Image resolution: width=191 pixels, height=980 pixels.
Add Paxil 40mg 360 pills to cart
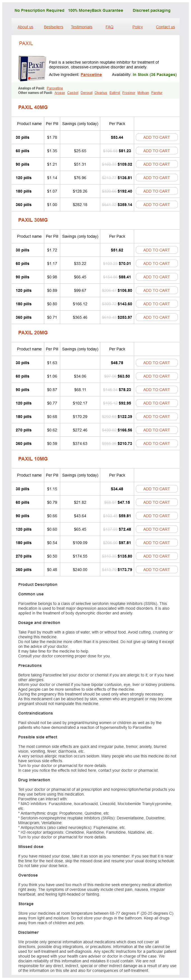157,205
